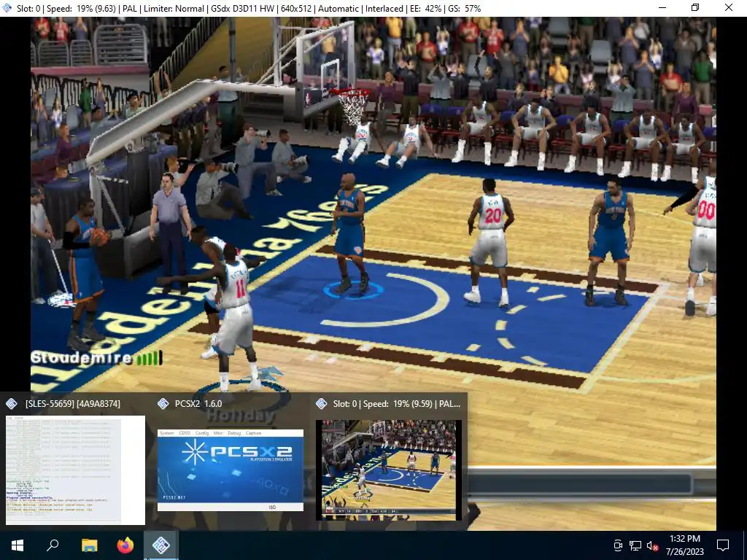Open the network status tray icon
747x560 pixels.
click(635, 545)
